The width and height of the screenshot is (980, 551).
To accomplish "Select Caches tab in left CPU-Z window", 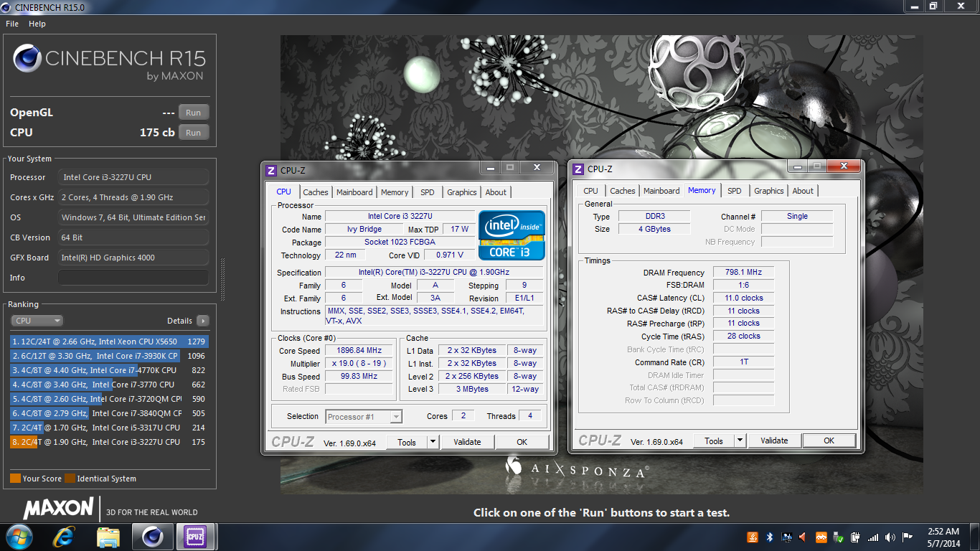I will point(316,192).
